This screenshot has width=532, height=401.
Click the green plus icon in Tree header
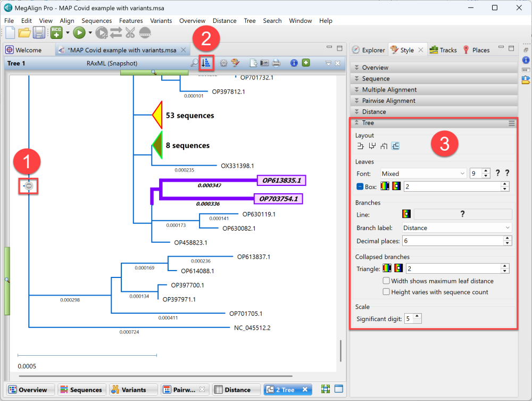(306, 63)
